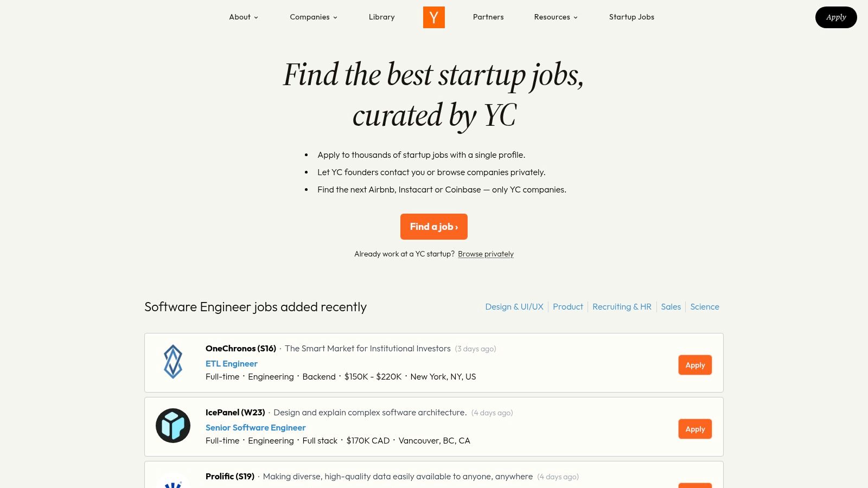The image size is (868, 488).
Task: Click the IcePanel cube logo
Action: pyautogui.click(x=173, y=426)
